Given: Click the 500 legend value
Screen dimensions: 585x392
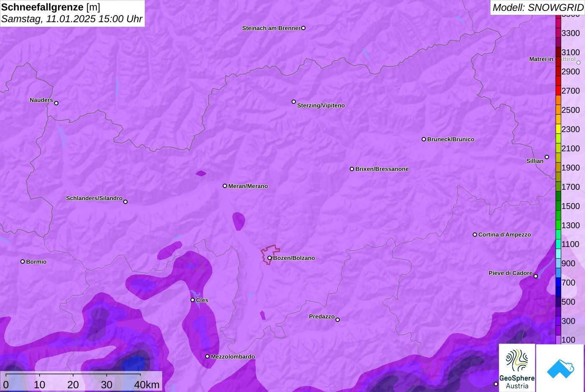Looking at the screenshot, I should [568, 302].
